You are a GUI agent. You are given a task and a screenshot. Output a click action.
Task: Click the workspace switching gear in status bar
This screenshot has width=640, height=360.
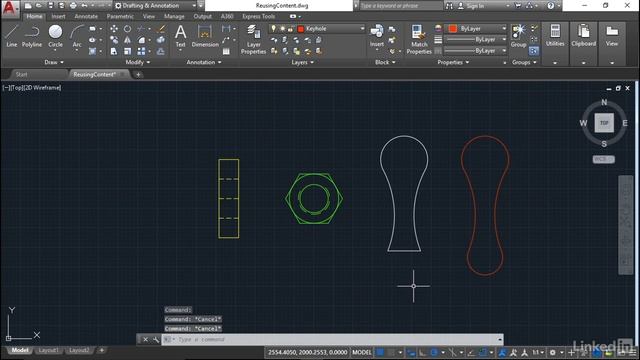(x=552, y=353)
